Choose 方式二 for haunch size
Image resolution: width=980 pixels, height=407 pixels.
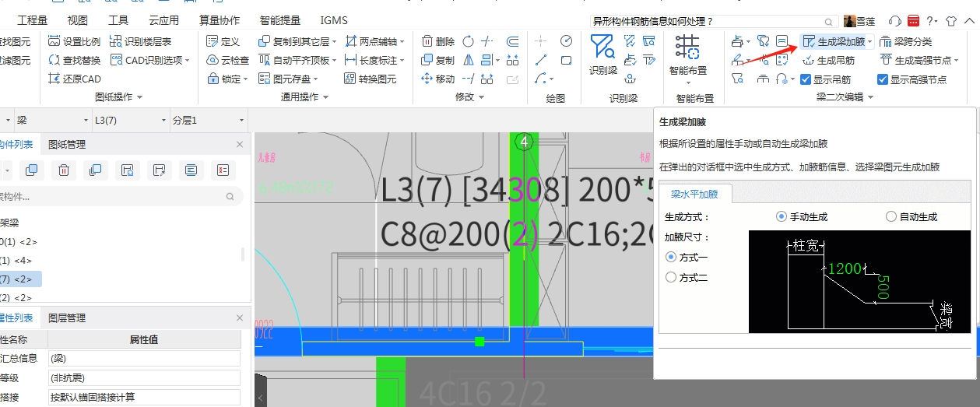point(671,277)
